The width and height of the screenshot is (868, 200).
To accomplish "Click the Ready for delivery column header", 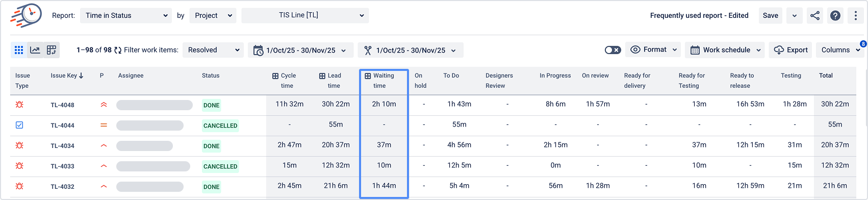I will 637,81.
